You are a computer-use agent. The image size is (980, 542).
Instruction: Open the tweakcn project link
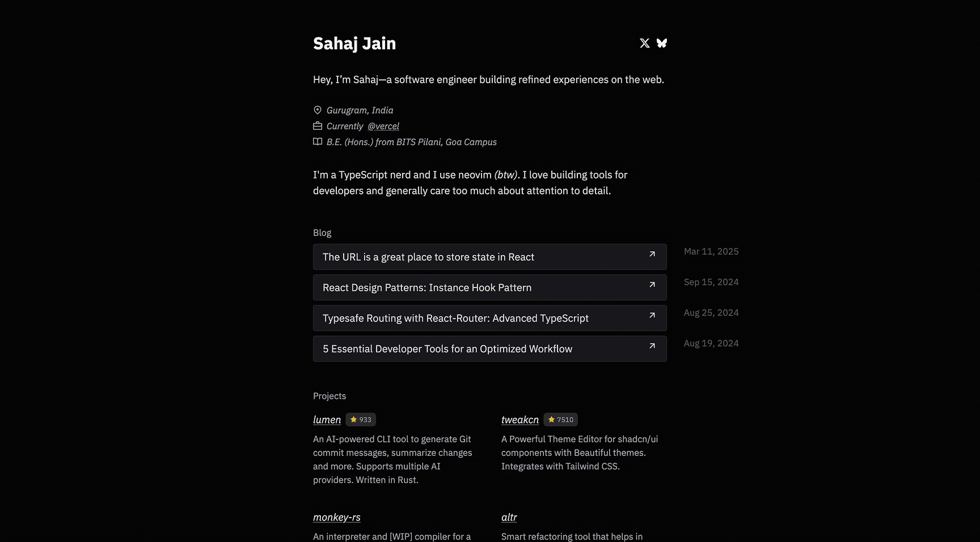[520, 420]
